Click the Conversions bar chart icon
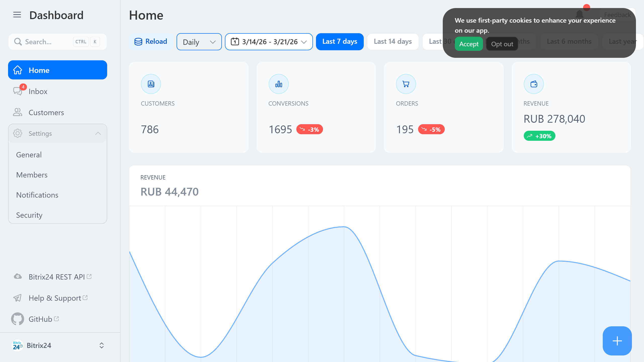The image size is (644, 362). coord(278,84)
